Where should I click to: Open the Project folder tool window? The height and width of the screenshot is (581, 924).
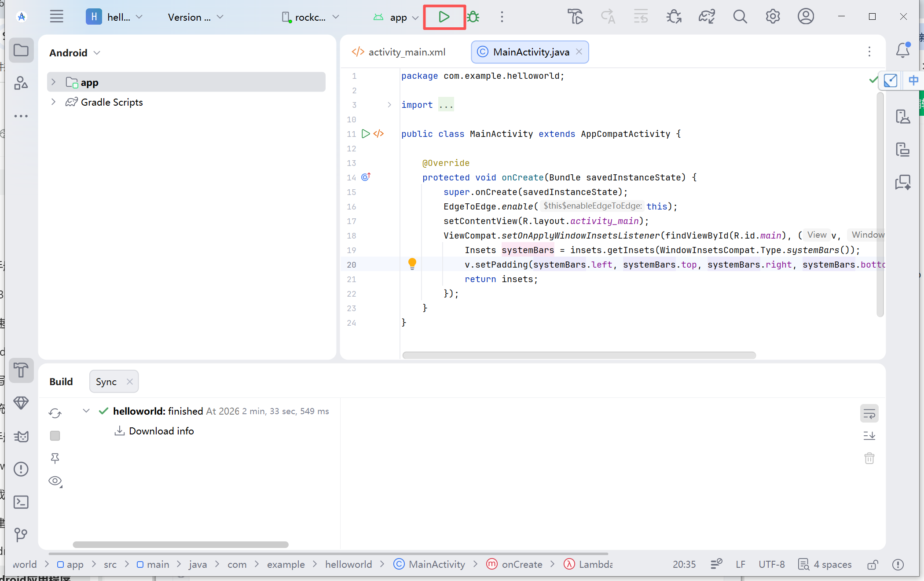[21, 50]
